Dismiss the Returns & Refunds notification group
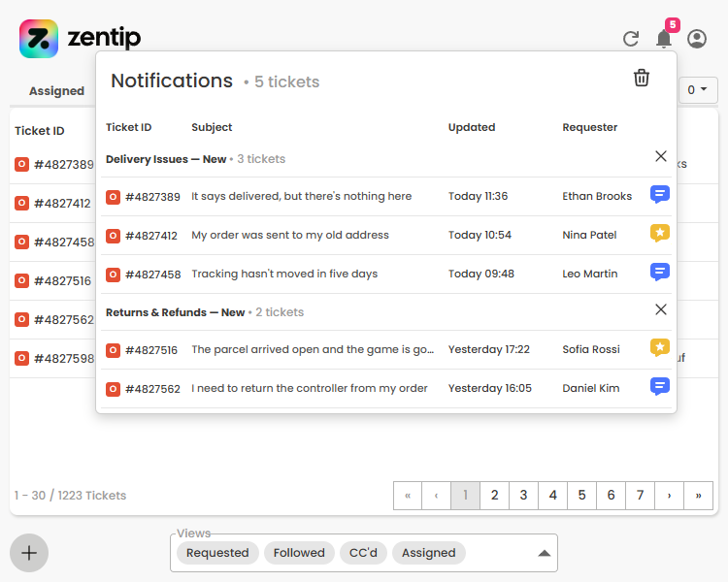This screenshot has height=582, width=728. [x=661, y=309]
